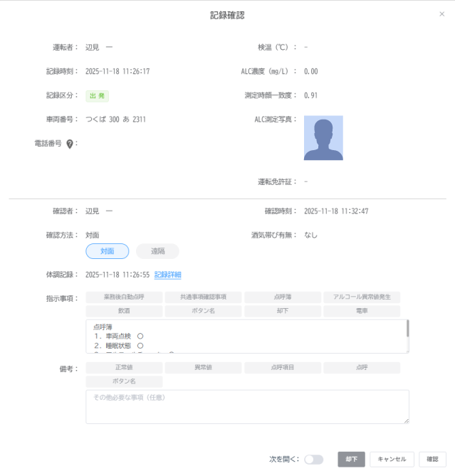Click the location pin icon beside 電話番号

click(x=70, y=144)
